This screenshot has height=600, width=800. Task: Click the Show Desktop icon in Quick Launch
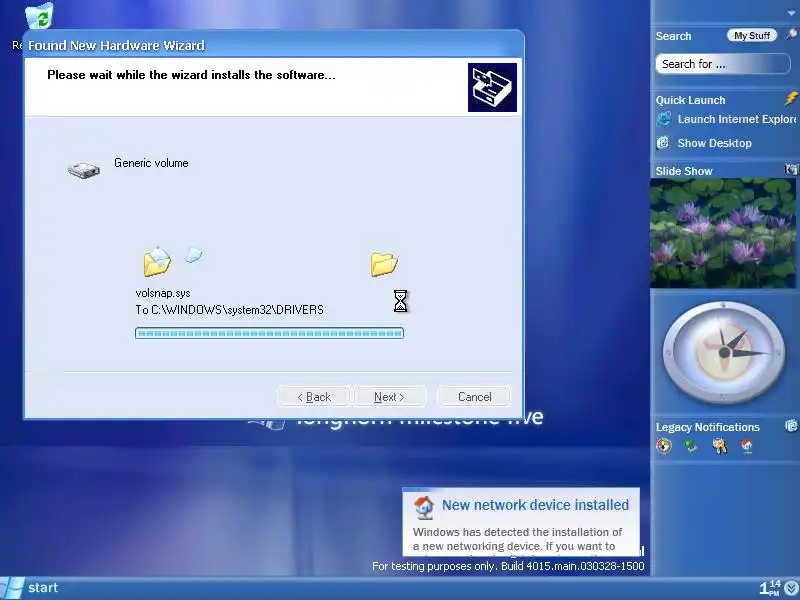(x=663, y=142)
